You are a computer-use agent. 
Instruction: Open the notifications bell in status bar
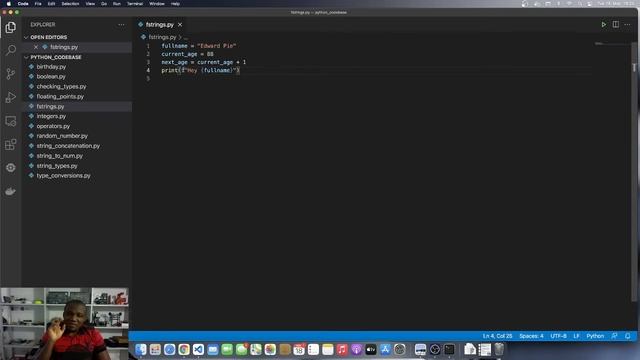pyautogui.click(x=627, y=336)
